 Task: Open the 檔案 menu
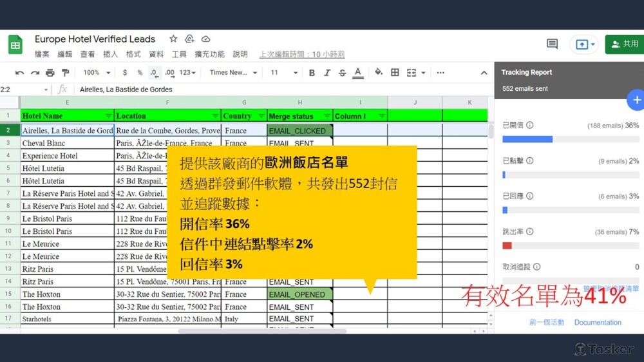point(42,54)
